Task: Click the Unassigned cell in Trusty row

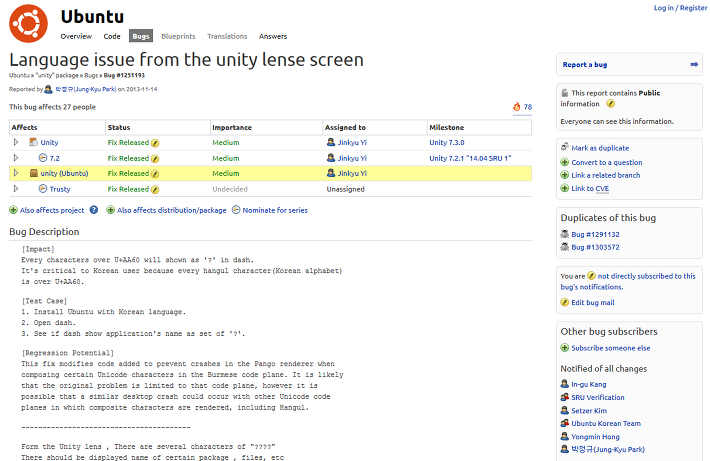Action: tap(345, 189)
